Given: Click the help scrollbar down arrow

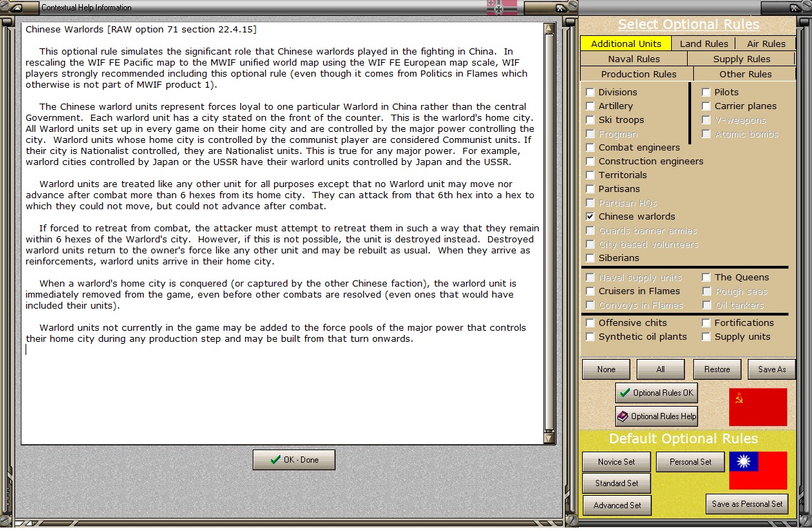Looking at the screenshot, I should click(x=549, y=438).
